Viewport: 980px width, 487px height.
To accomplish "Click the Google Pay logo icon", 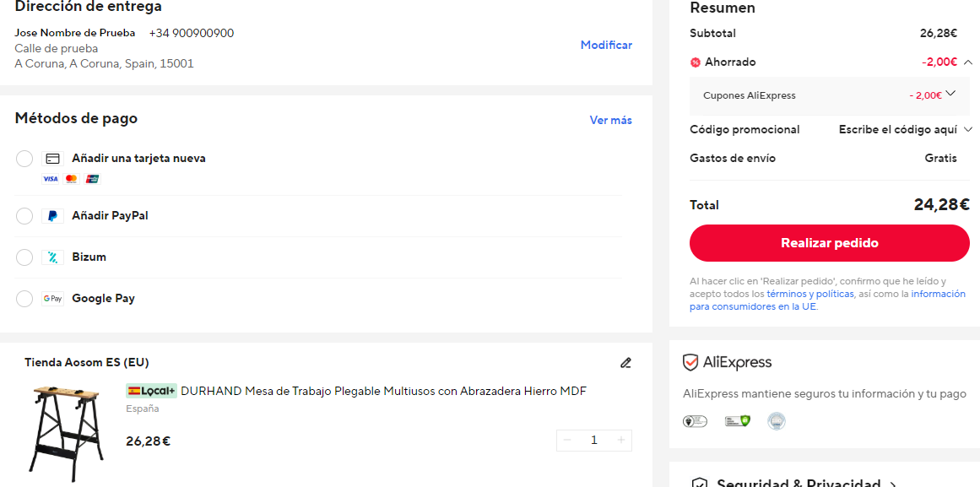I will [x=52, y=299].
